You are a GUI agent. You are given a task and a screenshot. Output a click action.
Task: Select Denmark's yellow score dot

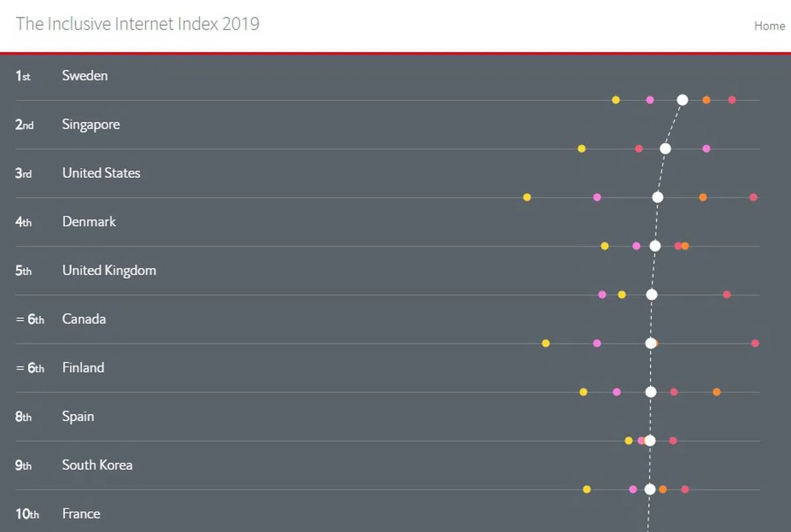604,246
